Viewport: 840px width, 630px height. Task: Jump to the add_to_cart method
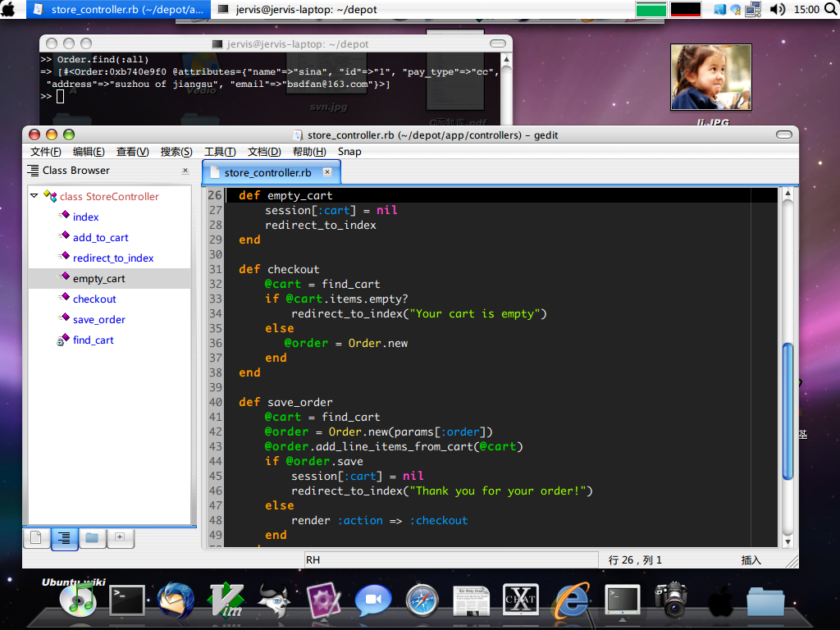101,237
